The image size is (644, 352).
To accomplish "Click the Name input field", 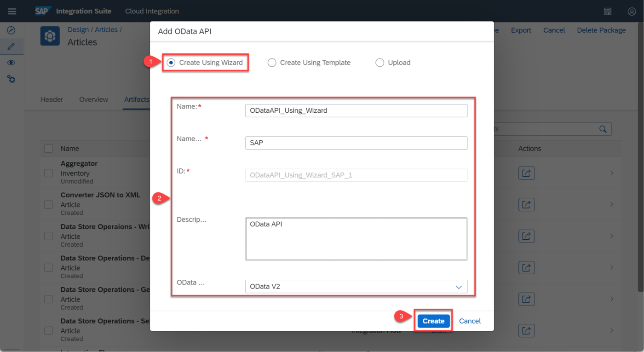I will click(x=356, y=110).
